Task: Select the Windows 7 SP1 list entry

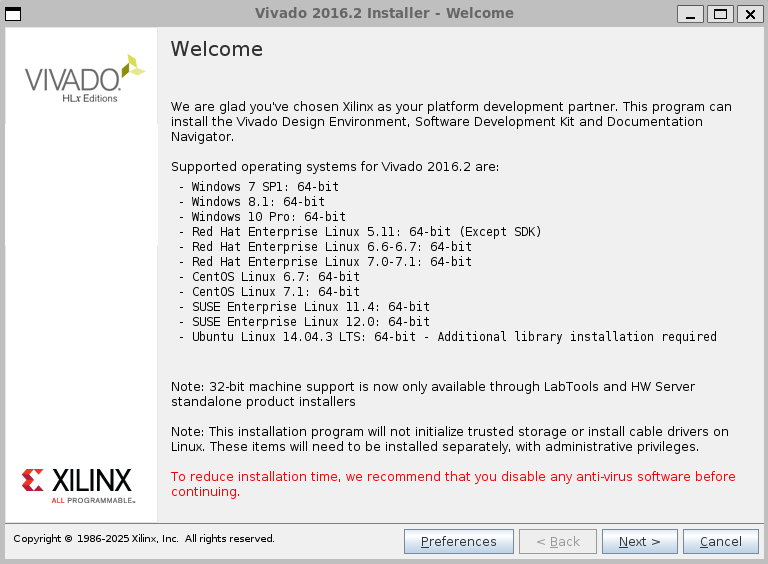Action: pos(265,186)
